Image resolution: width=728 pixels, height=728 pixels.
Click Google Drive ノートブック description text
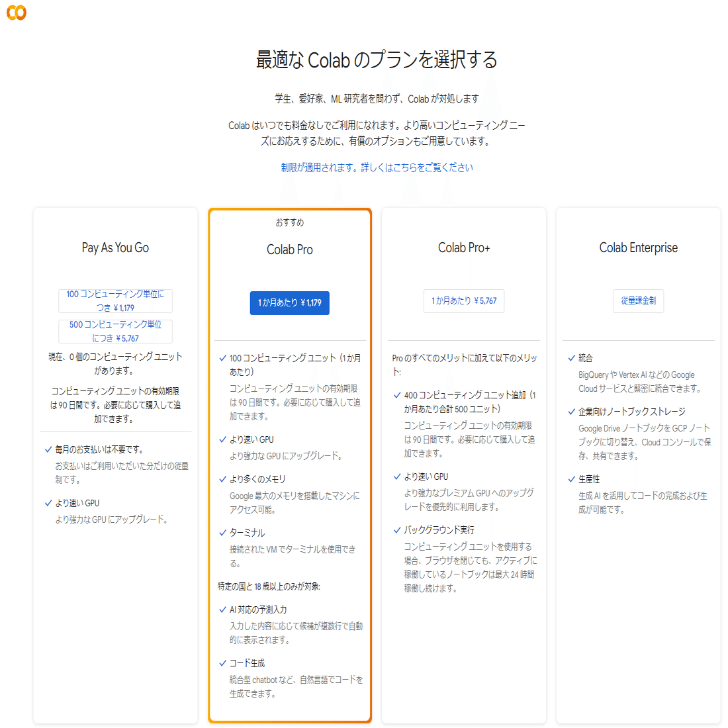645,442
